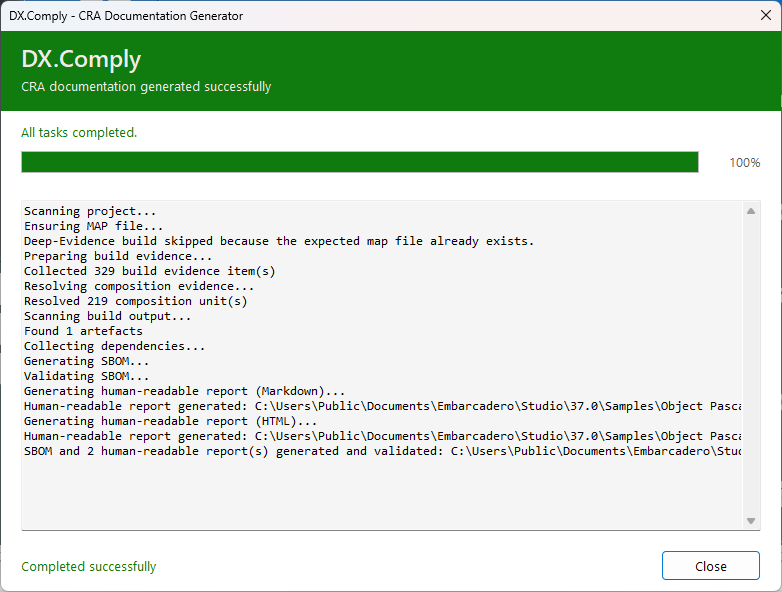
Task: Click the log scrollbar down arrow
Action: (x=751, y=521)
